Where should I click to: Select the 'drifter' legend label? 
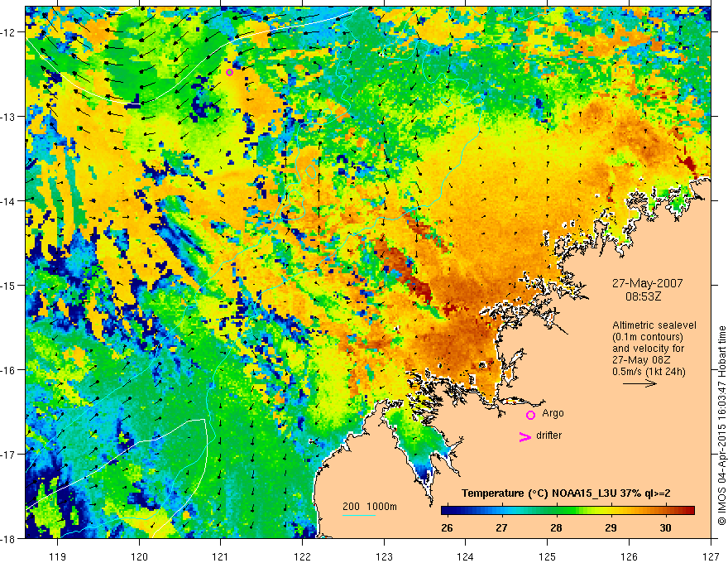click(548, 435)
